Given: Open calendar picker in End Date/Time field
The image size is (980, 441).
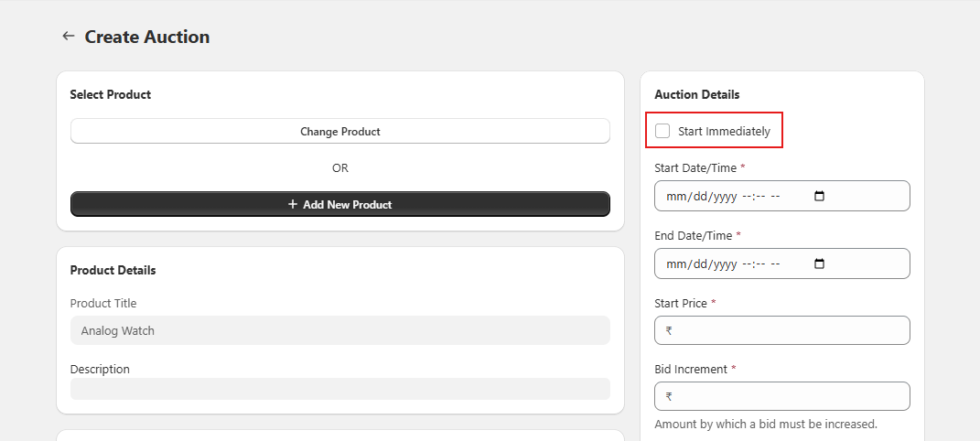Looking at the screenshot, I should tap(819, 264).
